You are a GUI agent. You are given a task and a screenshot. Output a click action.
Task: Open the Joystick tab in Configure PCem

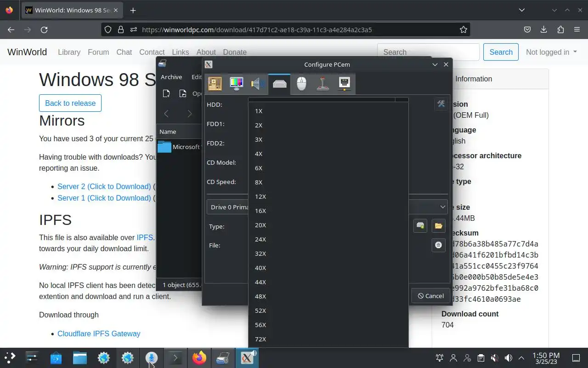pyautogui.click(x=323, y=83)
